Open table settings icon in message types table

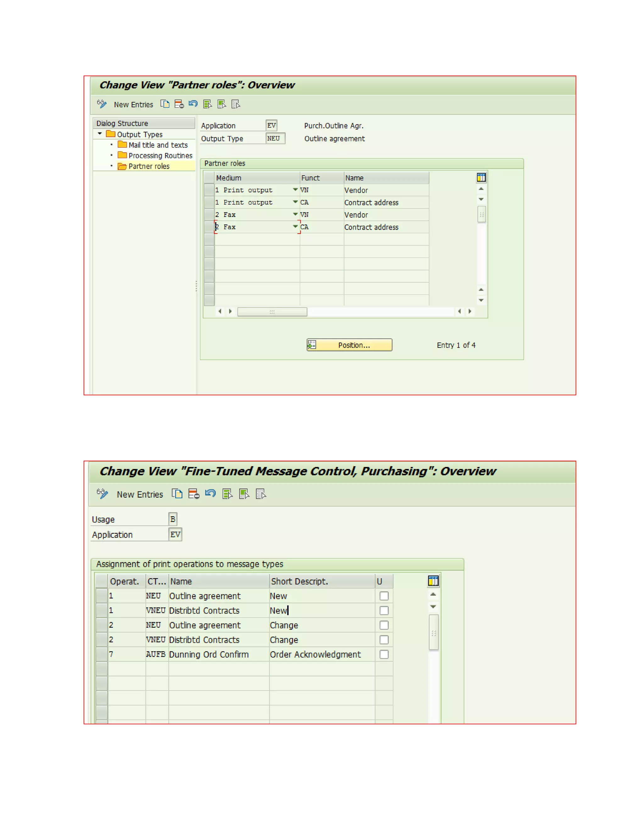433,581
